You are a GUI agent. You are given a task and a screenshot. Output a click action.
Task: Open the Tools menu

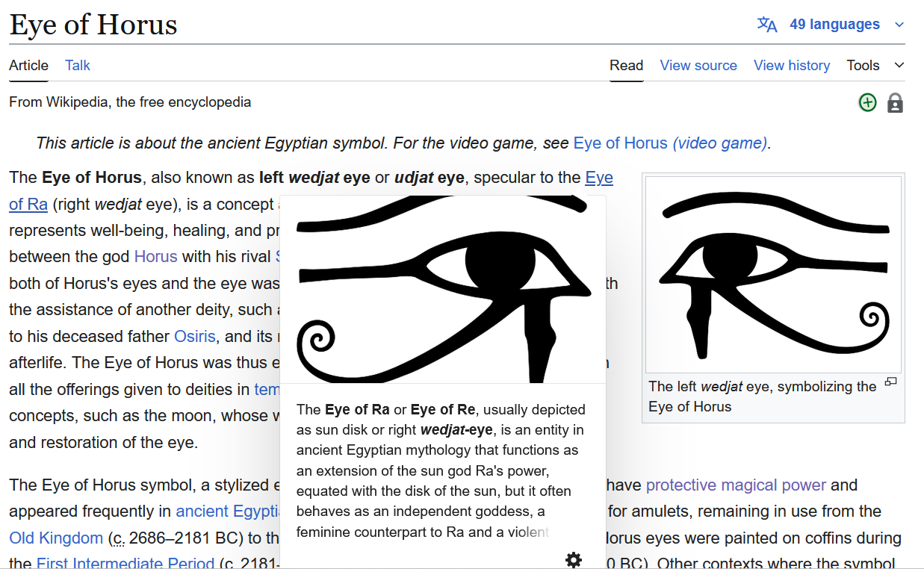[x=875, y=65]
